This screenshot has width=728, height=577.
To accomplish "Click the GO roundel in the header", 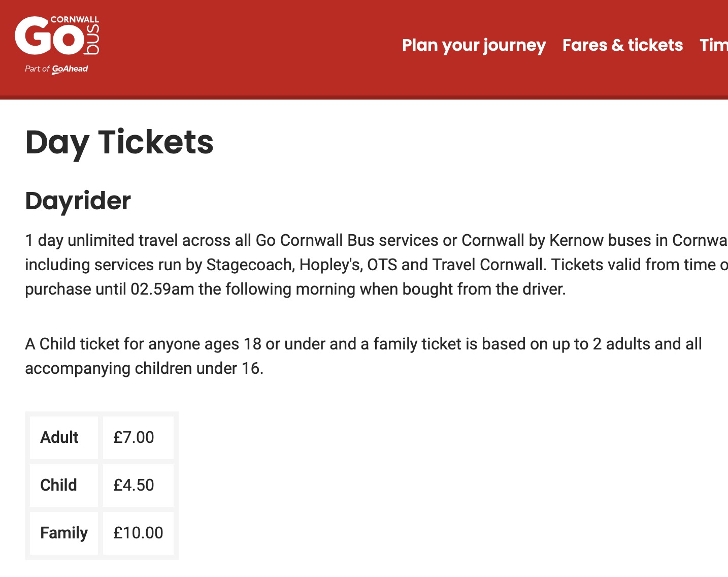I will point(51,37).
